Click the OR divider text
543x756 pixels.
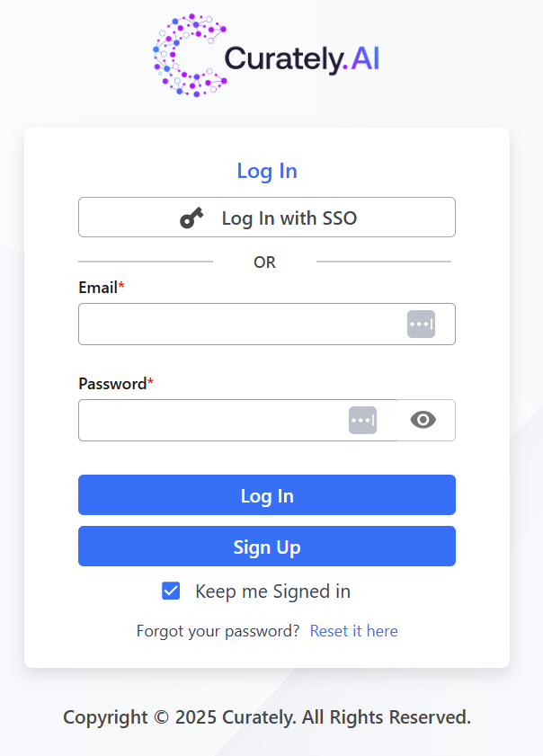264,262
